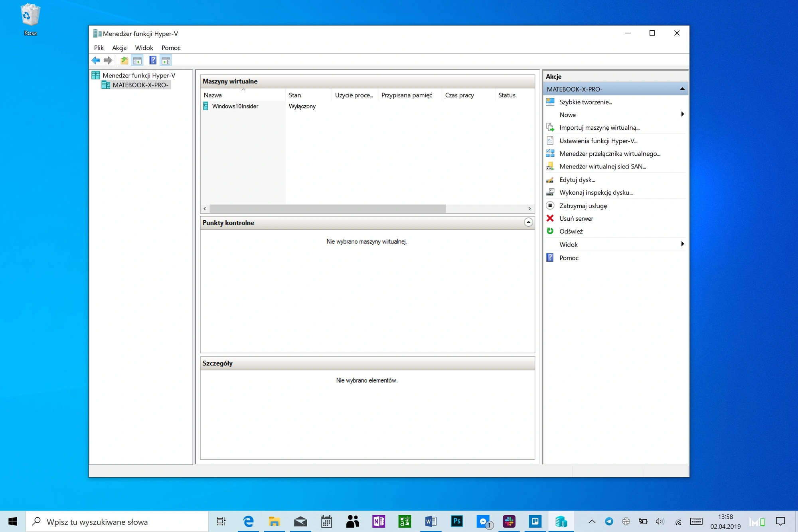Viewport: 798px width, 532px height.
Task: Click the Edytuj dysk icon
Action: tap(550, 180)
